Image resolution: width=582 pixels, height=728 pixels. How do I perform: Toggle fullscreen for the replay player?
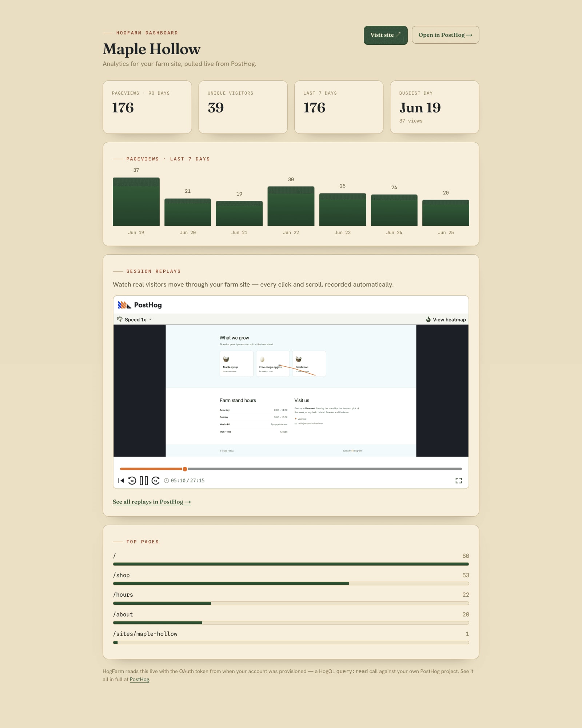[x=459, y=481]
